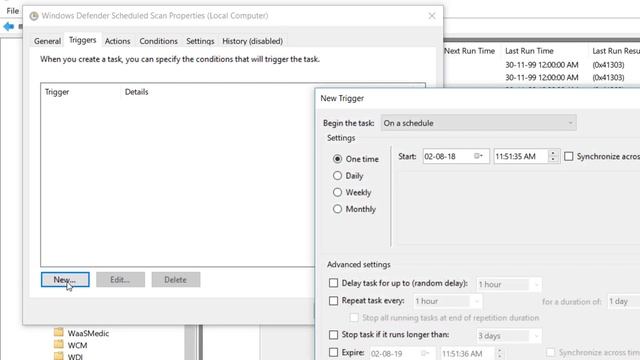This screenshot has height=360, width=640.
Task: Open the Expire date calendar picker
Action: [425, 353]
